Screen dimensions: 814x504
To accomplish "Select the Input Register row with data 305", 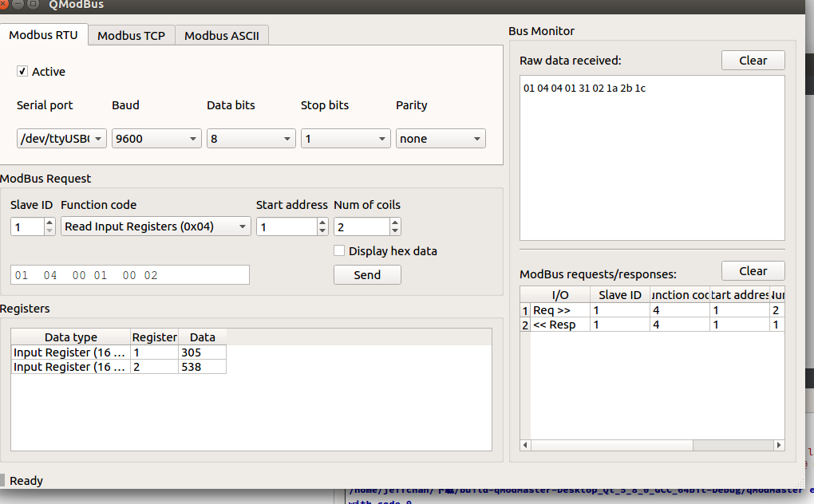I will click(x=118, y=352).
